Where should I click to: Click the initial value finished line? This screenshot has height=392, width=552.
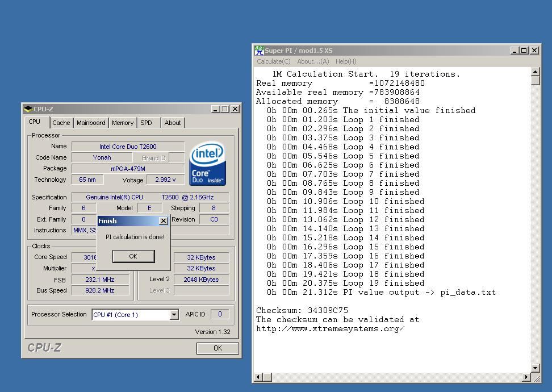[x=371, y=111]
